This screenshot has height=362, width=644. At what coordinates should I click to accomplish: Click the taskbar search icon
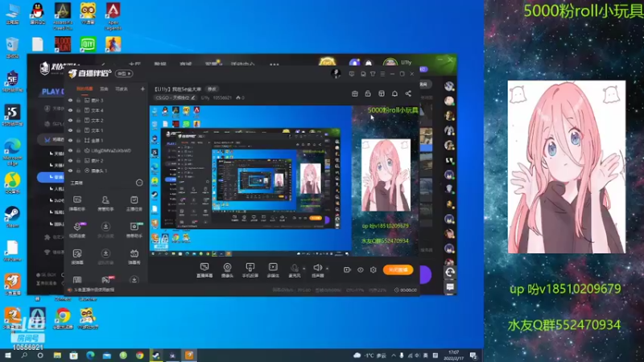pos(24,356)
